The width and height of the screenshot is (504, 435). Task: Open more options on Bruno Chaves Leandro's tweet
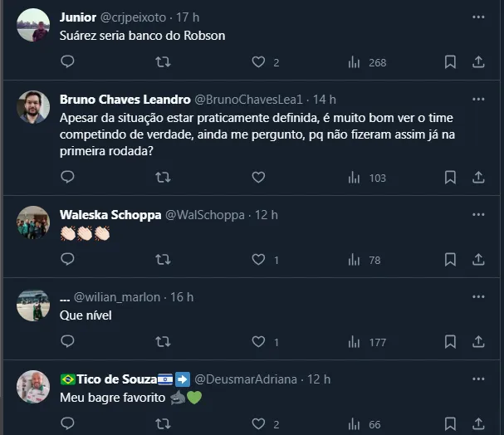(x=478, y=99)
